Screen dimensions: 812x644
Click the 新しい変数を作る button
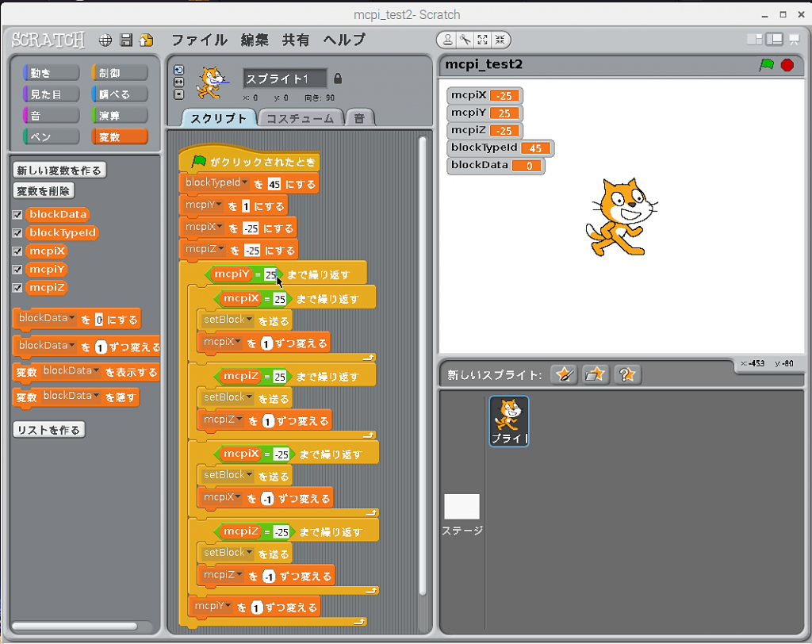tap(59, 171)
